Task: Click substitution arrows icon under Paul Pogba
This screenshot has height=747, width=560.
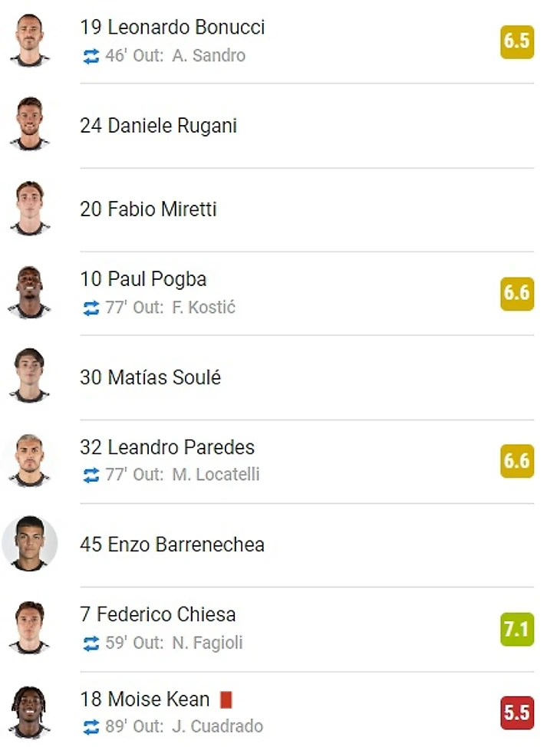Action: 91,308
